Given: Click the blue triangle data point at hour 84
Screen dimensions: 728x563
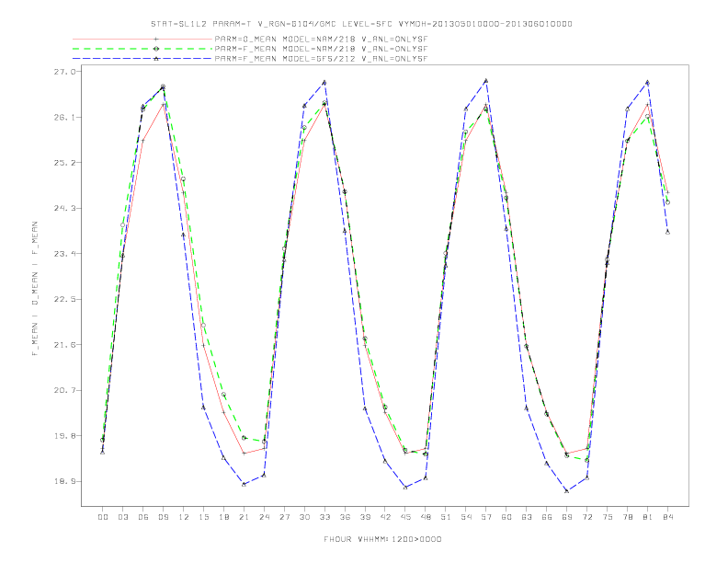Looking at the screenshot, I should click(x=667, y=232).
